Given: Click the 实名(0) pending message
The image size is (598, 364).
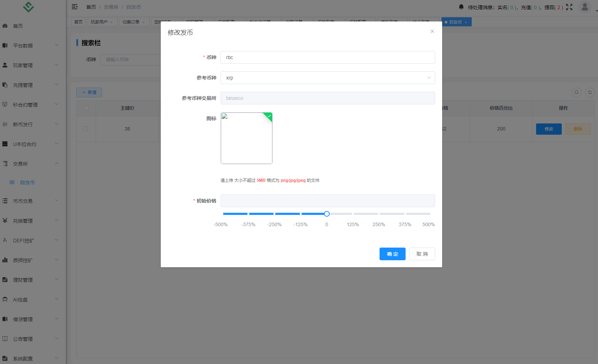Looking at the screenshot, I should tap(507, 7).
